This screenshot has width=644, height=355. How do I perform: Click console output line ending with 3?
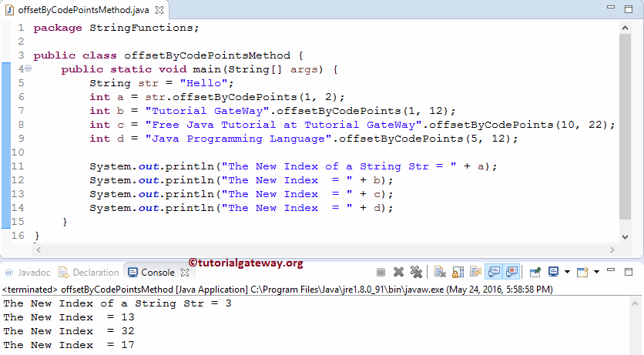click(x=117, y=303)
